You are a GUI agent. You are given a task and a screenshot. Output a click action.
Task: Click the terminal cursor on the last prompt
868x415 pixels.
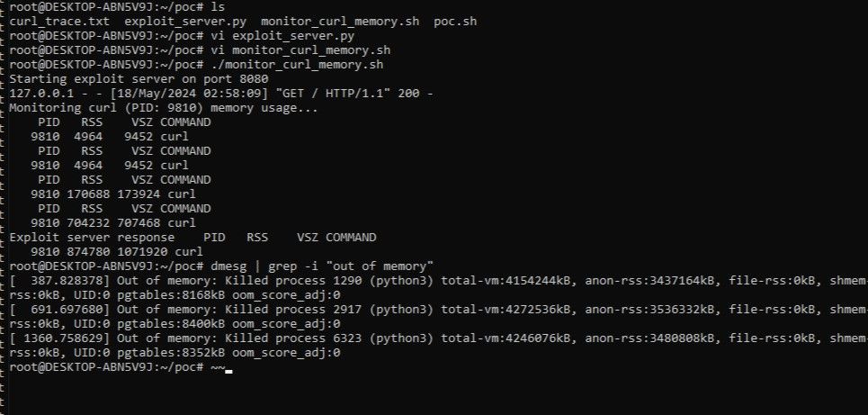pos(229,369)
